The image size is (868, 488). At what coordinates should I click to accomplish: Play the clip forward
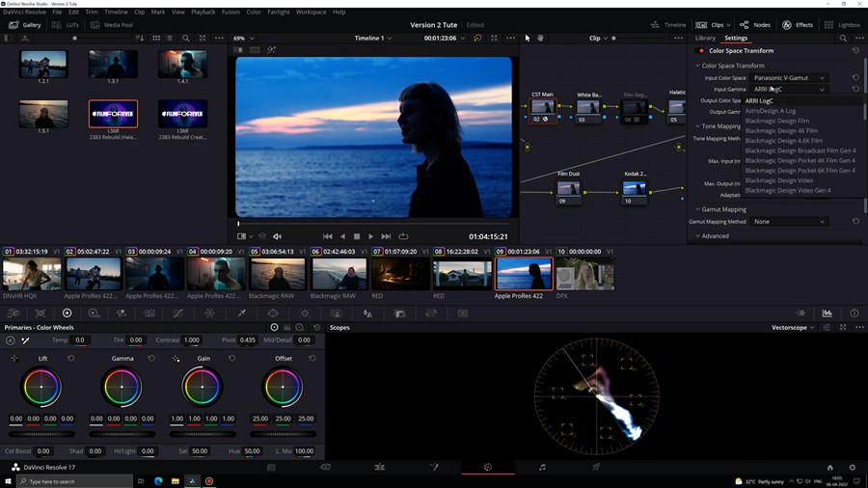pyautogui.click(x=370, y=237)
